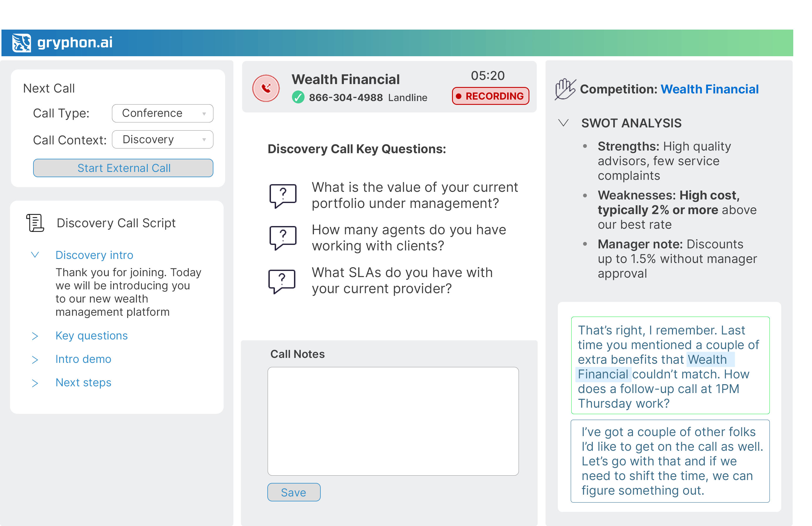This screenshot has width=812, height=526.
Task: Expand the Key questions chevron
Action: 35,336
